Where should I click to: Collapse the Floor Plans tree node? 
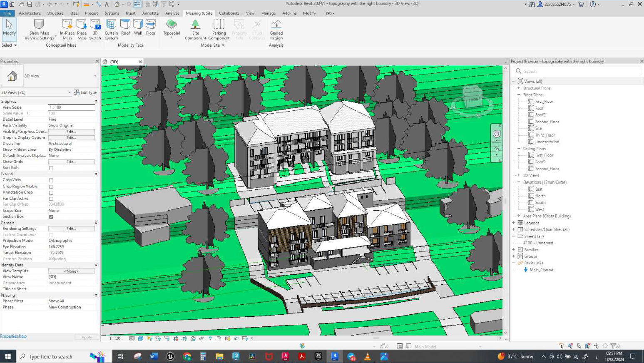[519, 94]
